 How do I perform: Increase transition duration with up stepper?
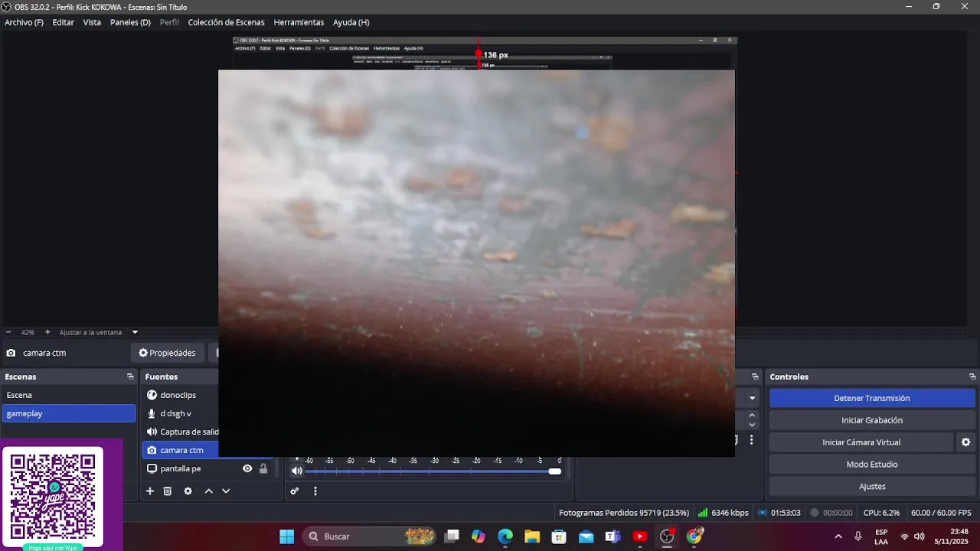[752, 415]
